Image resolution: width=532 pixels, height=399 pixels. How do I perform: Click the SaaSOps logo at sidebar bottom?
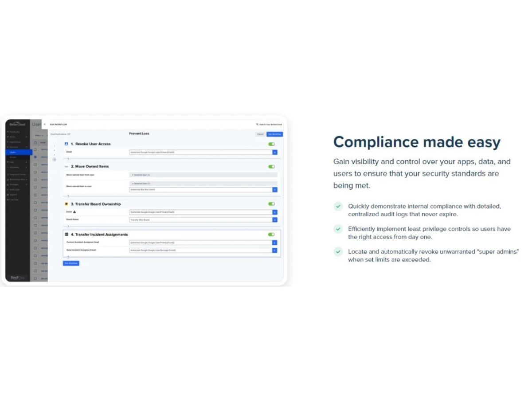pyautogui.click(x=17, y=278)
